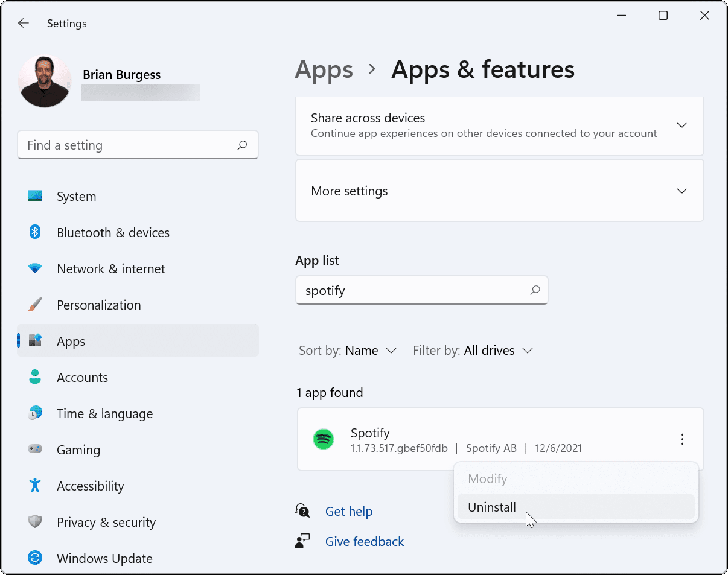Open Network & internet via Wi-Fi icon
Screen dimensions: 728x575
(35, 268)
